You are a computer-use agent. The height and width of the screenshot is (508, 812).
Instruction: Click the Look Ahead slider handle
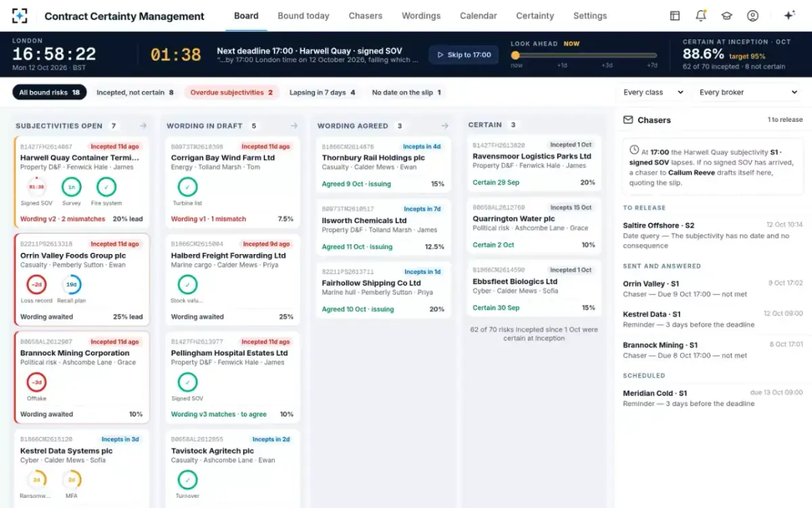tap(516, 56)
